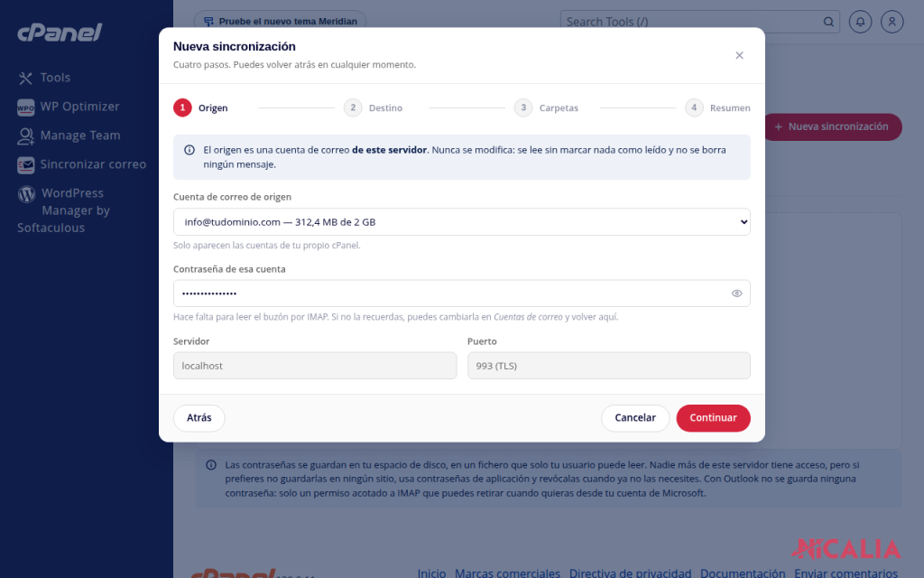Screen dimensions: 924x578
Task: Open WordPress Manager by Softaculous
Action: point(64,210)
